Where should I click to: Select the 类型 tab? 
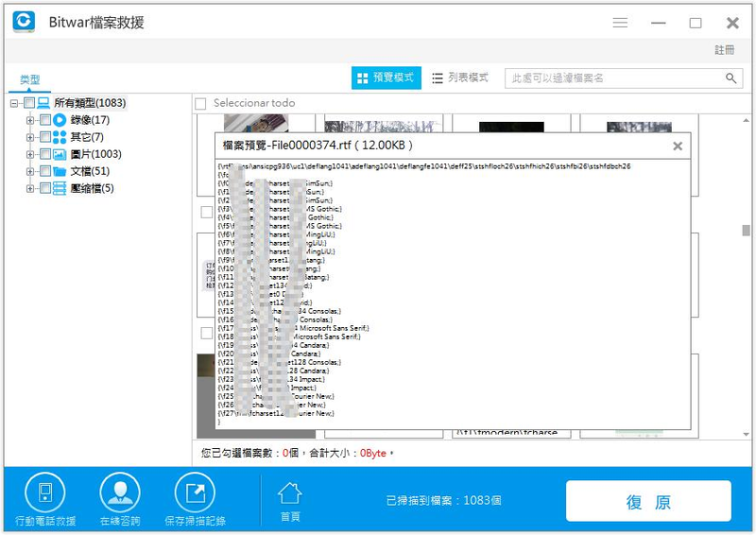(x=30, y=79)
